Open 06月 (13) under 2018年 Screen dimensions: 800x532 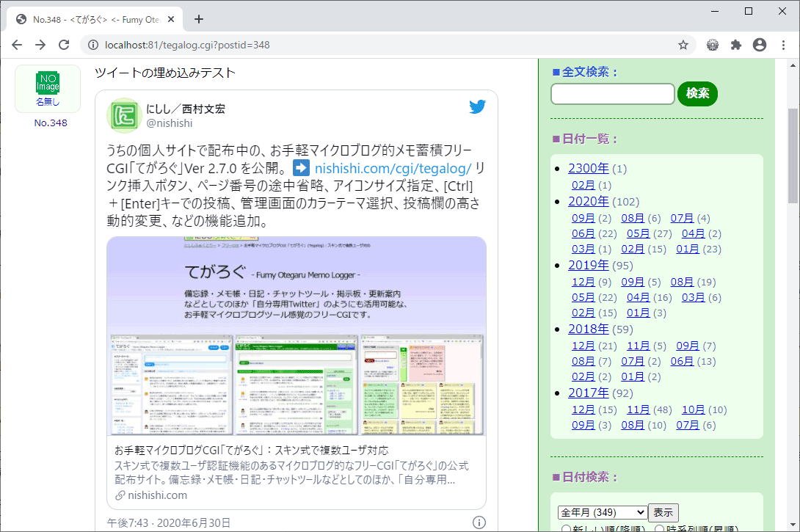coord(682,361)
